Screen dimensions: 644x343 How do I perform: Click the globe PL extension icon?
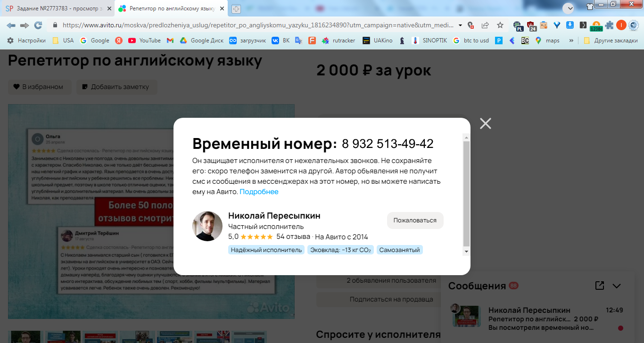click(518, 26)
